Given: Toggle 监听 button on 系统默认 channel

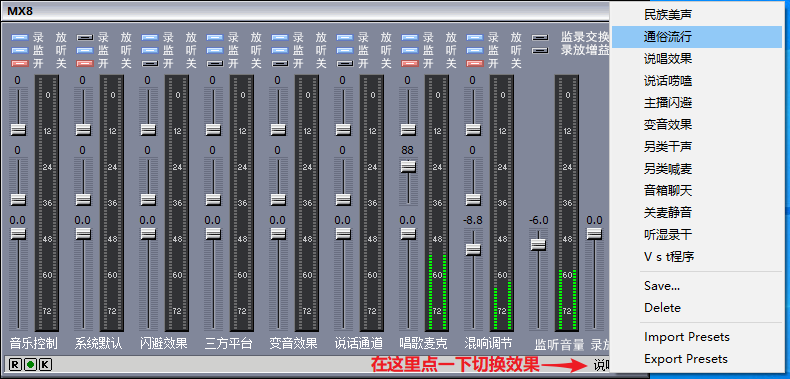Looking at the screenshot, I should 85,50.
